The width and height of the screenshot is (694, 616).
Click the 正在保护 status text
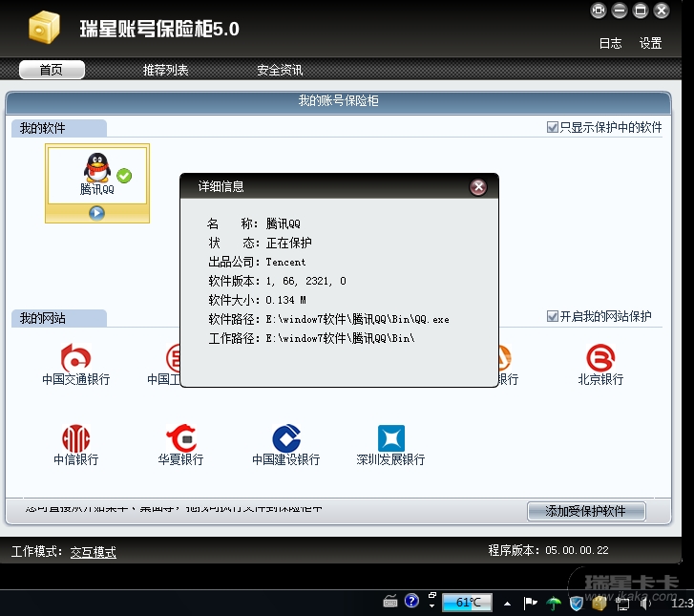(289, 244)
